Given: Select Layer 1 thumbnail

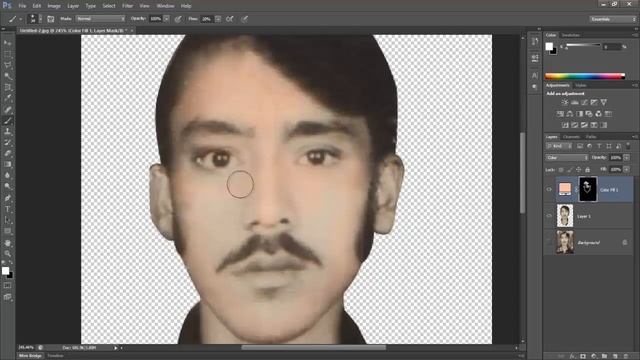Looking at the screenshot, I should point(565,216).
